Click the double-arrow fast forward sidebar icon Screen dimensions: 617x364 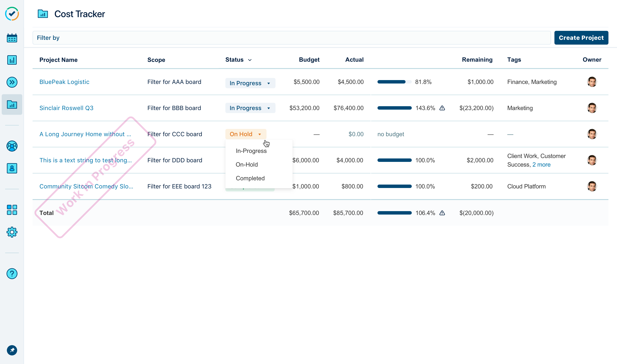pos(12,82)
